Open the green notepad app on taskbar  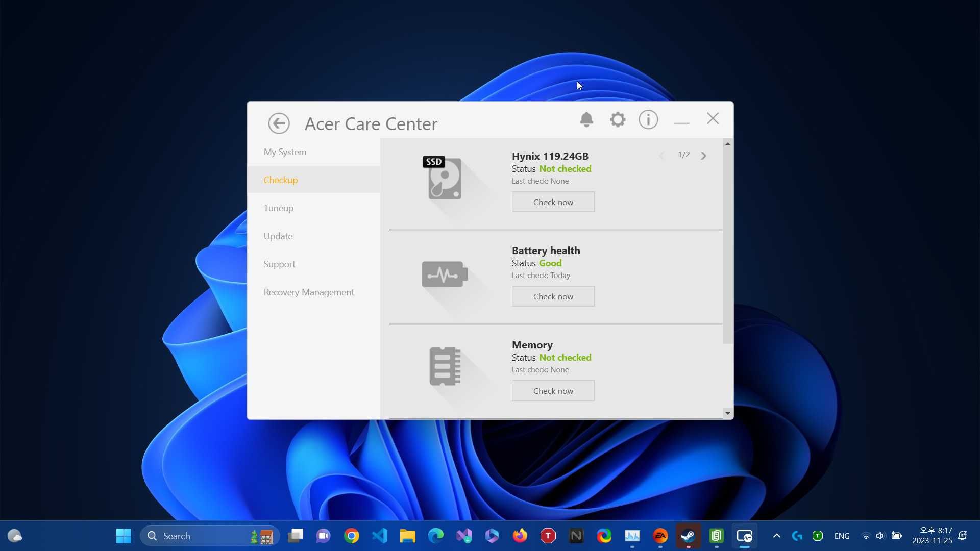(717, 536)
